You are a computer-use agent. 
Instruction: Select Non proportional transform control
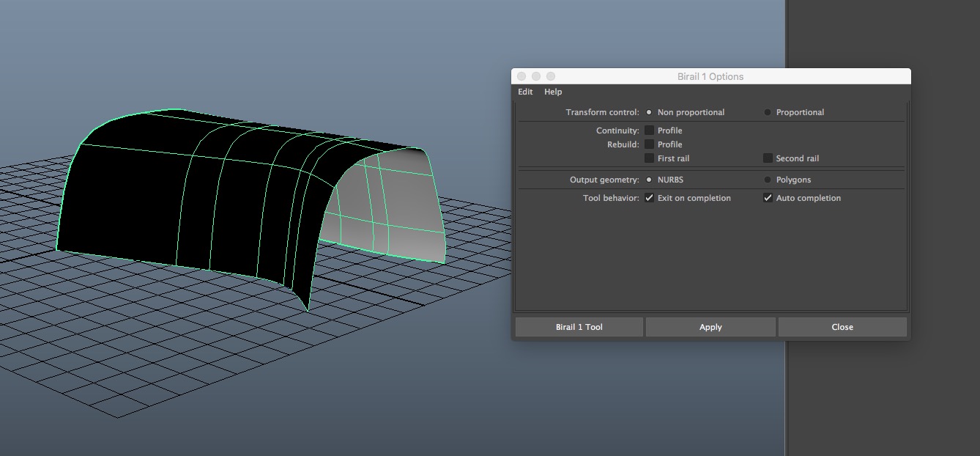649,112
